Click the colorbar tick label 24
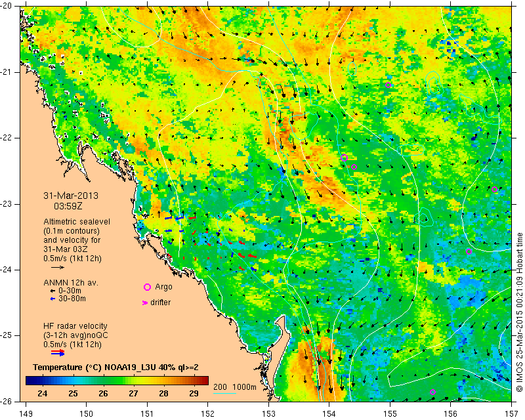The width and height of the screenshot is (525, 420). (x=43, y=394)
